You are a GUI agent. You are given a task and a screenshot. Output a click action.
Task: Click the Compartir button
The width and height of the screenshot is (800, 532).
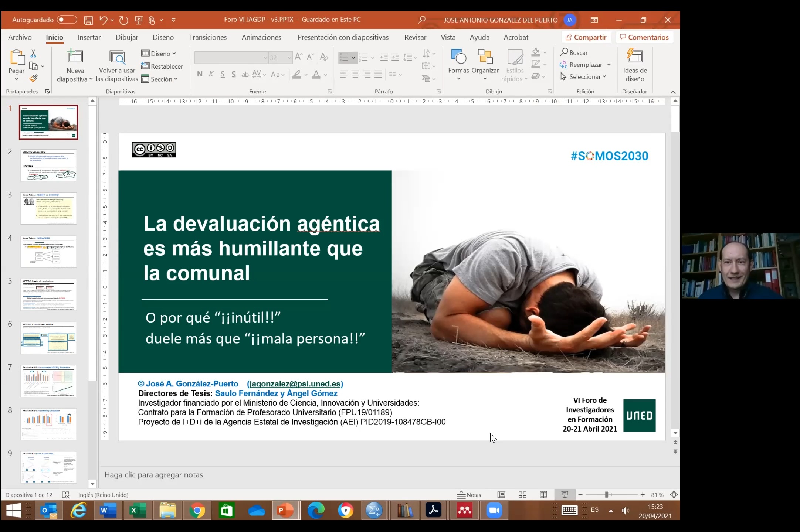click(x=586, y=37)
